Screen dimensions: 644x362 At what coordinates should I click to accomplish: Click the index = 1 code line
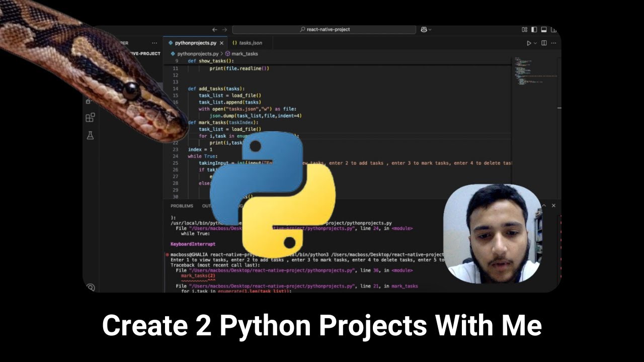200,149
